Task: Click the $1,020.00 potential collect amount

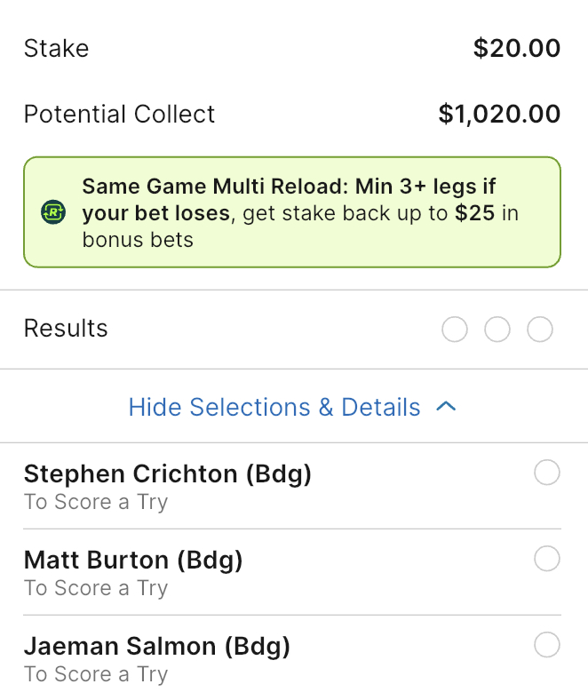Action: (x=499, y=114)
